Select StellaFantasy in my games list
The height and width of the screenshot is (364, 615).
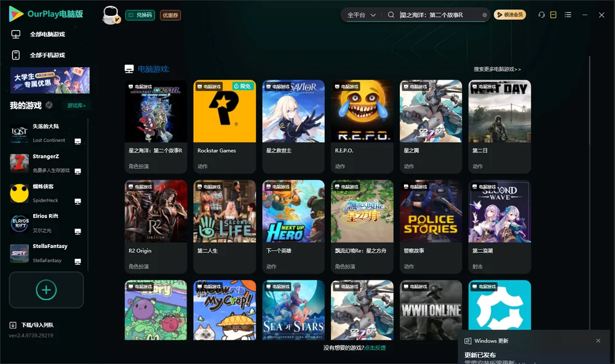[x=46, y=253]
